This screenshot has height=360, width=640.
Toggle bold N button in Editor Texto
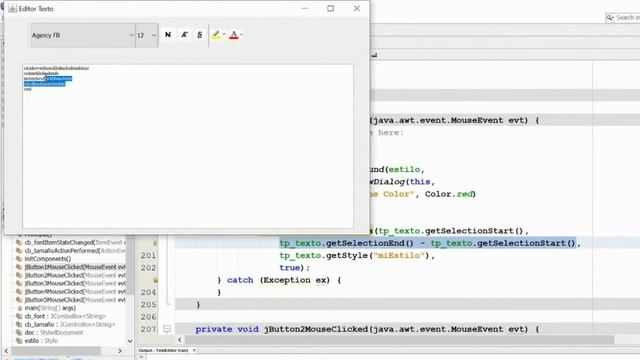tap(168, 35)
